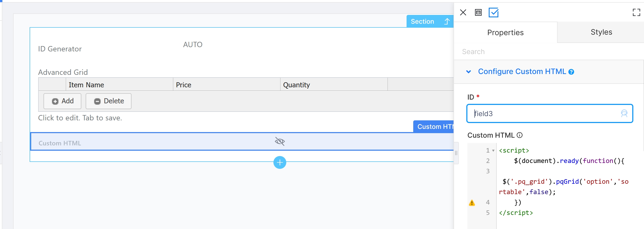Expand properties panel to fullscreen

637,12
